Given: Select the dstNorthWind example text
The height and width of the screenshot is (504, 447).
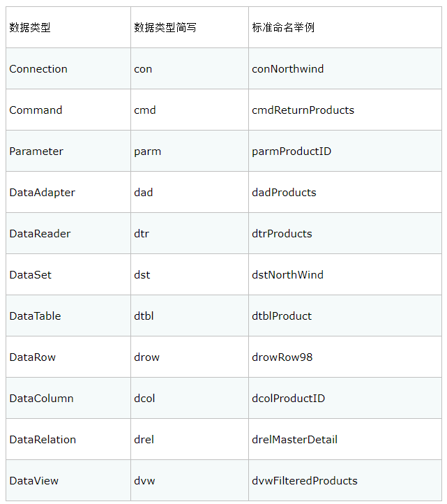Looking at the screenshot, I should [x=287, y=275].
